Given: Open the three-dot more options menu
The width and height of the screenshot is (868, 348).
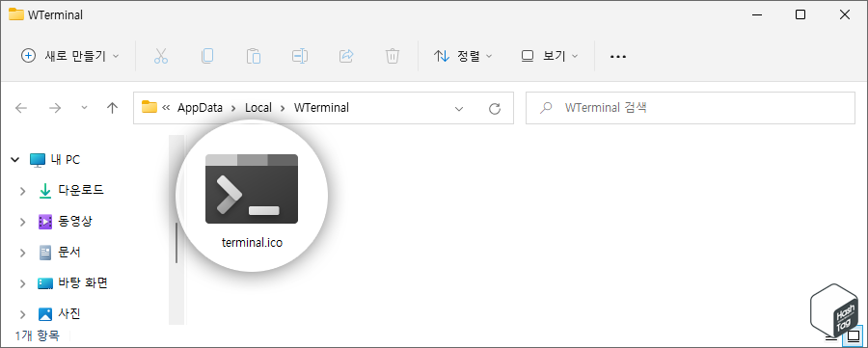Looking at the screenshot, I should pyautogui.click(x=618, y=57).
